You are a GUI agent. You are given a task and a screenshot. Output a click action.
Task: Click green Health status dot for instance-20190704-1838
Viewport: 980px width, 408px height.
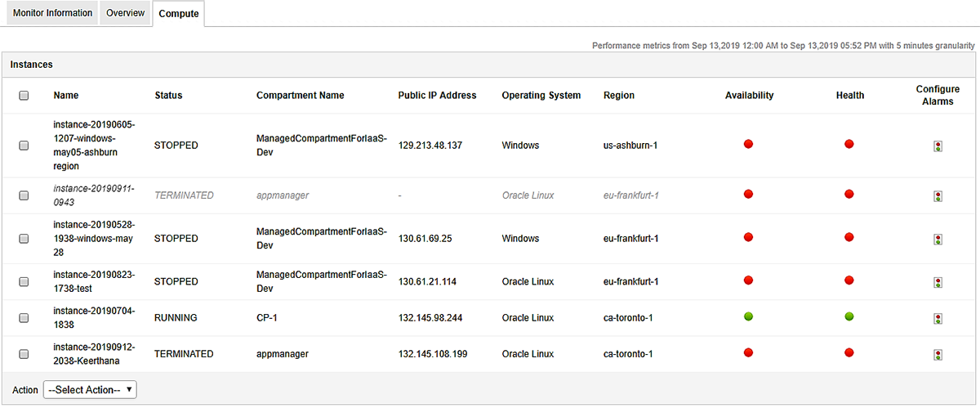[x=849, y=316]
